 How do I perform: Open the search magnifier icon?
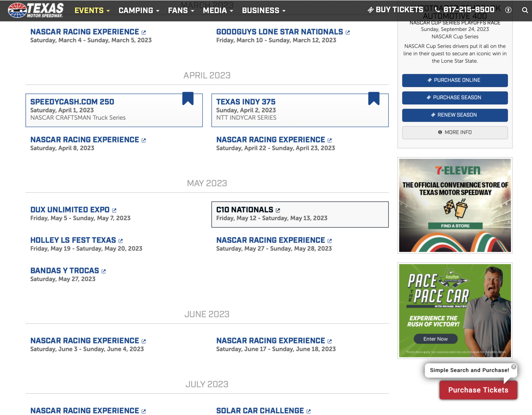[x=525, y=10]
